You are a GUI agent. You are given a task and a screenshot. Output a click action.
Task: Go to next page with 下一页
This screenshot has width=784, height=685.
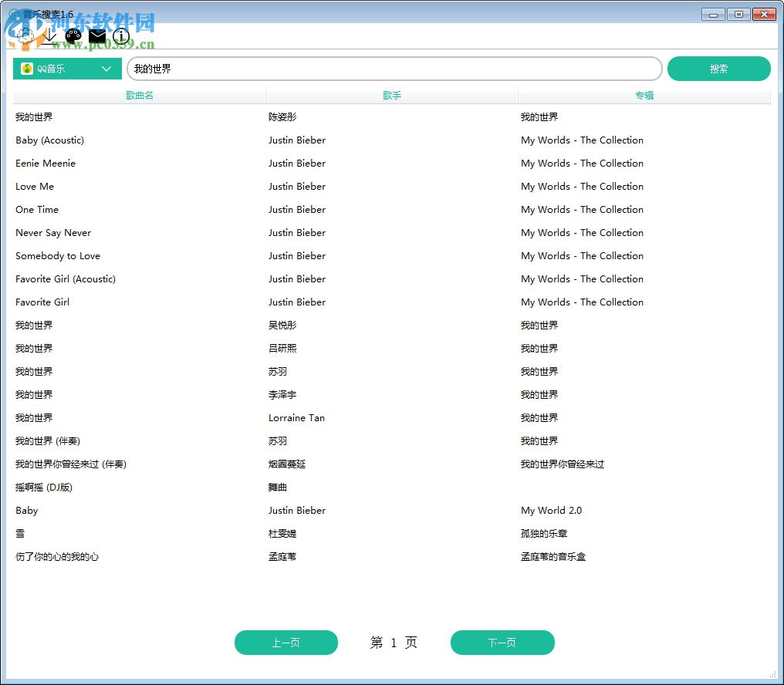point(502,643)
